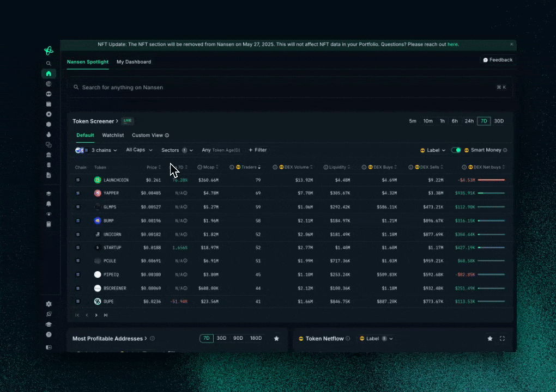Click the Nansen logo in the sidebar
Viewport: 556px width, 392px height.
pyautogui.click(x=49, y=51)
